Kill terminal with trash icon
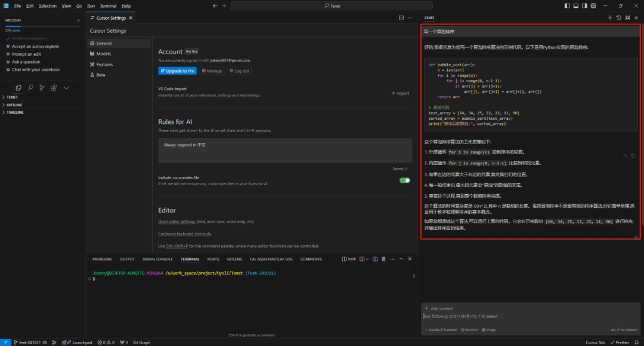Screen dimensions: 644x346 [x=383, y=259]
